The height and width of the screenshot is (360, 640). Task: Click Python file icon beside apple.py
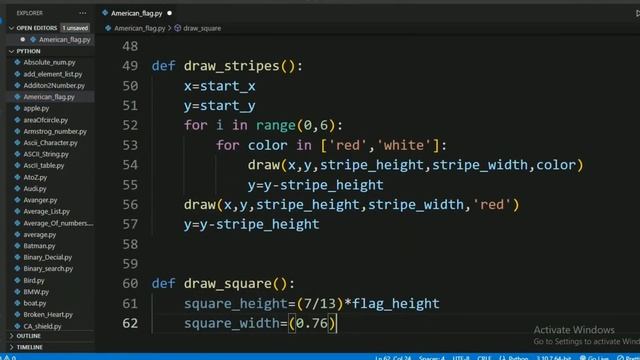[x=17, y=108]
